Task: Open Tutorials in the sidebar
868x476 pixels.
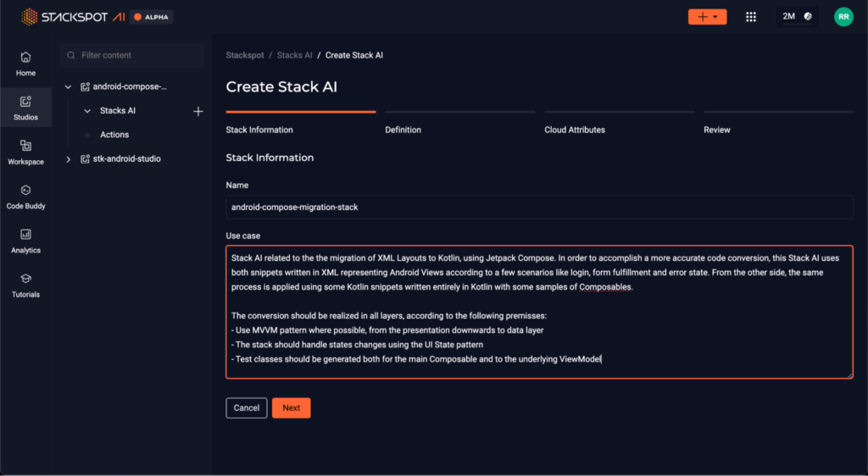Action: pyautogui.click(x=25, y=285)
